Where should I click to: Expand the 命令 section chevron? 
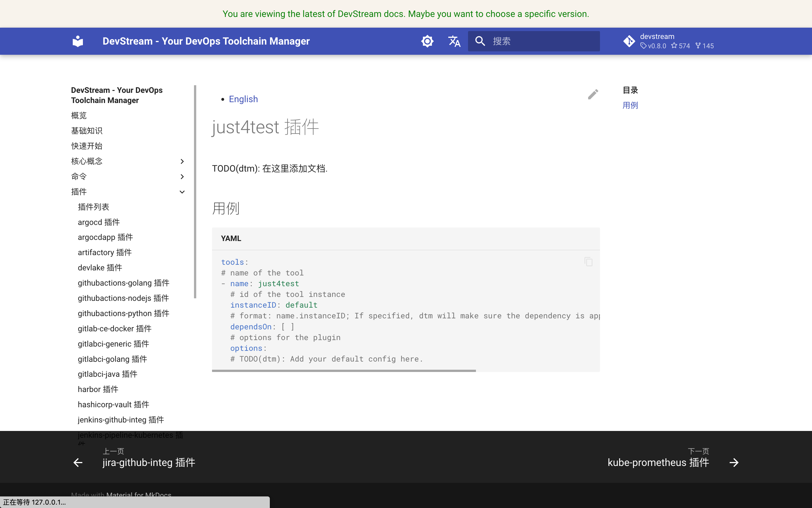point(182,176)
